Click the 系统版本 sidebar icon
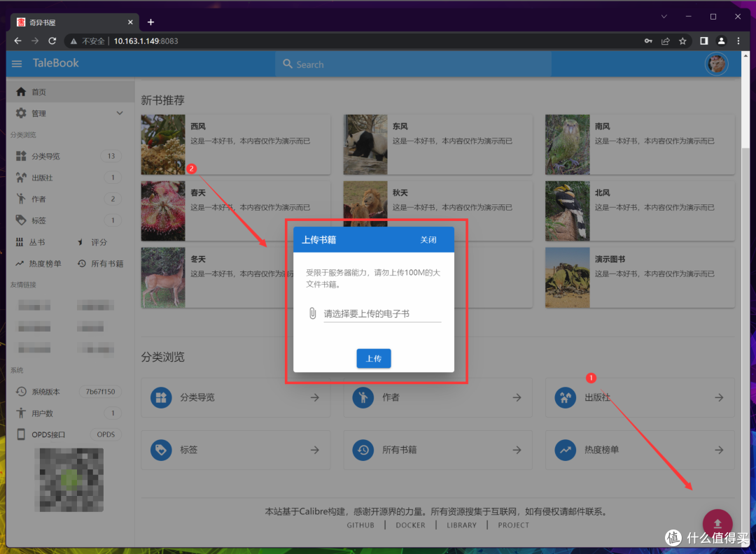Image resolution: width=756 pixels, height=554 pixels. (21, 391)
